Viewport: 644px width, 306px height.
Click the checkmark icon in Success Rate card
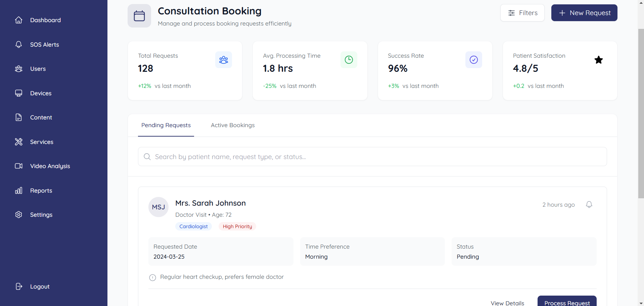tap(474, 60)
